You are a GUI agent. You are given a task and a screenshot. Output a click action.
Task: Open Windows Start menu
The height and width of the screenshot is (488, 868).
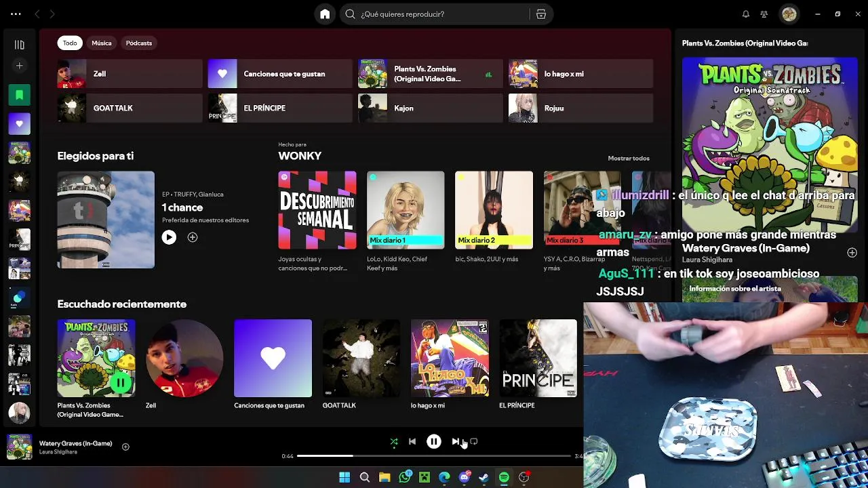pyautogui.click(x=344, y=477)
